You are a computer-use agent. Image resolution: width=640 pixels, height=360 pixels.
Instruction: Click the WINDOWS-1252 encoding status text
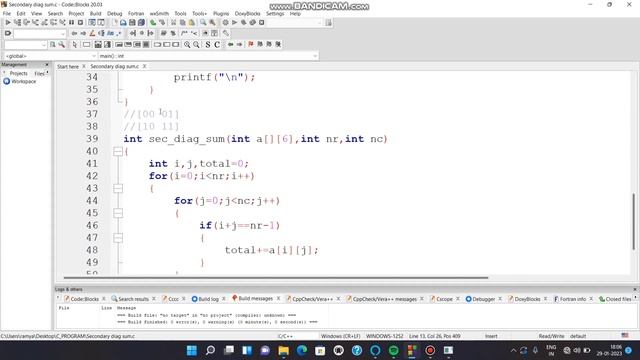click(x=384, y=336)
